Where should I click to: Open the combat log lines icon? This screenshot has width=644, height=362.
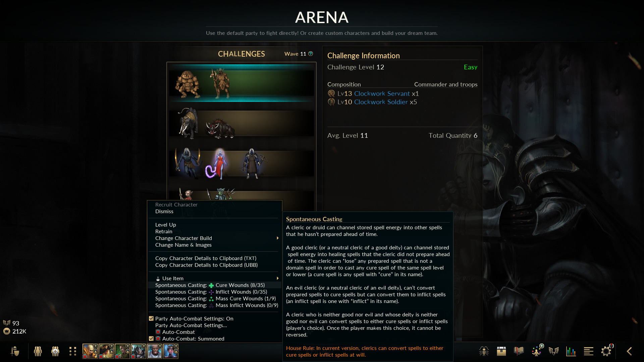click(589, 351)
